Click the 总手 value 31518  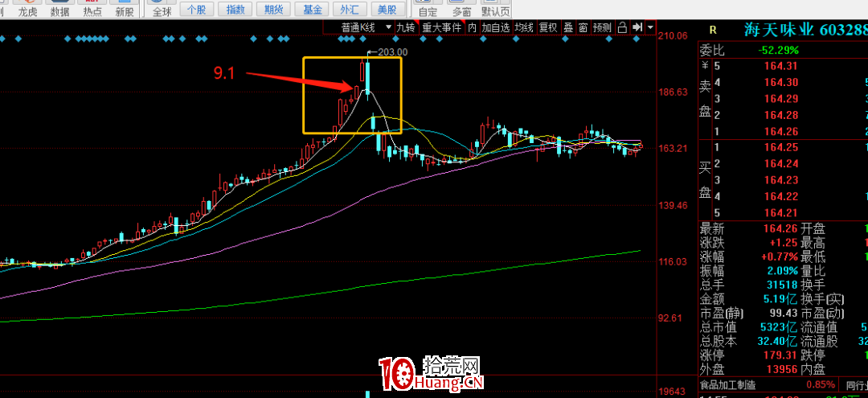point(781,285)
